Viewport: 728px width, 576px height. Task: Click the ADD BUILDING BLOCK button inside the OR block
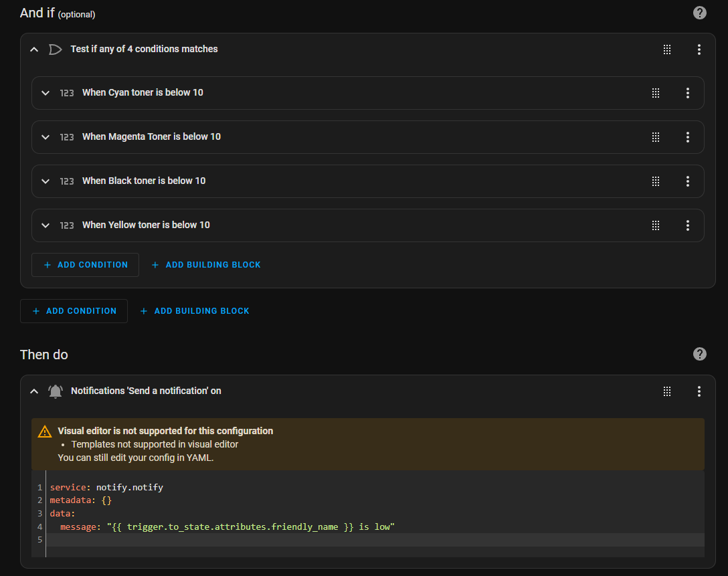click(205, 264)
